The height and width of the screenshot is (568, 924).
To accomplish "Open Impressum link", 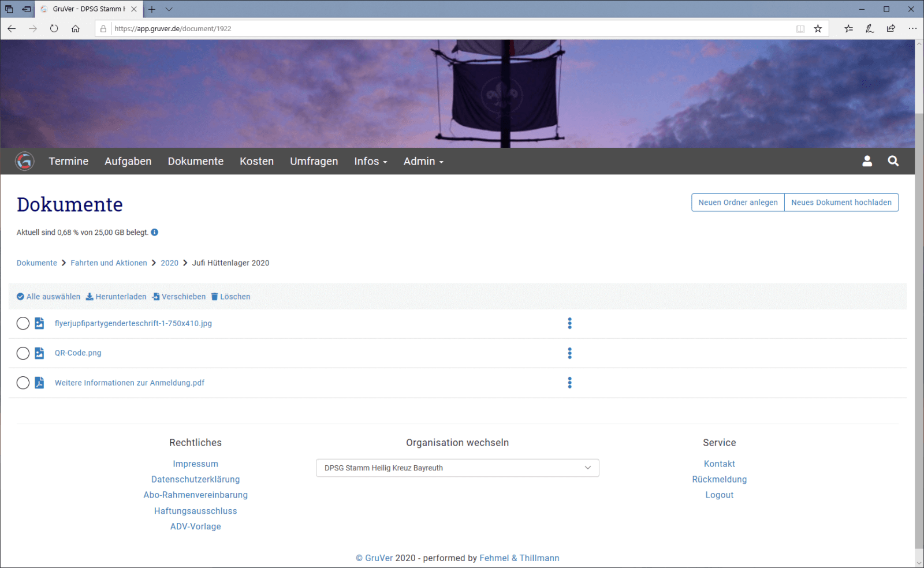I will [196, 464].
